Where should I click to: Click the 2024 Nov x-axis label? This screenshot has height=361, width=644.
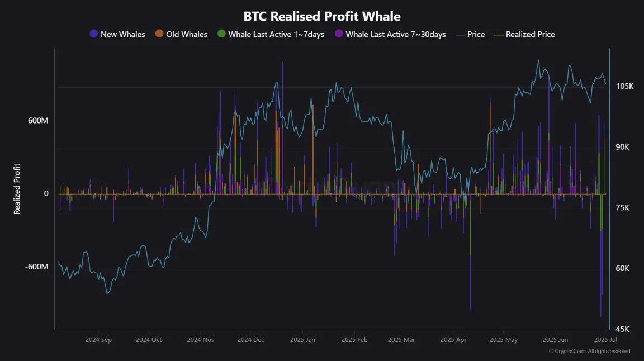201,340
